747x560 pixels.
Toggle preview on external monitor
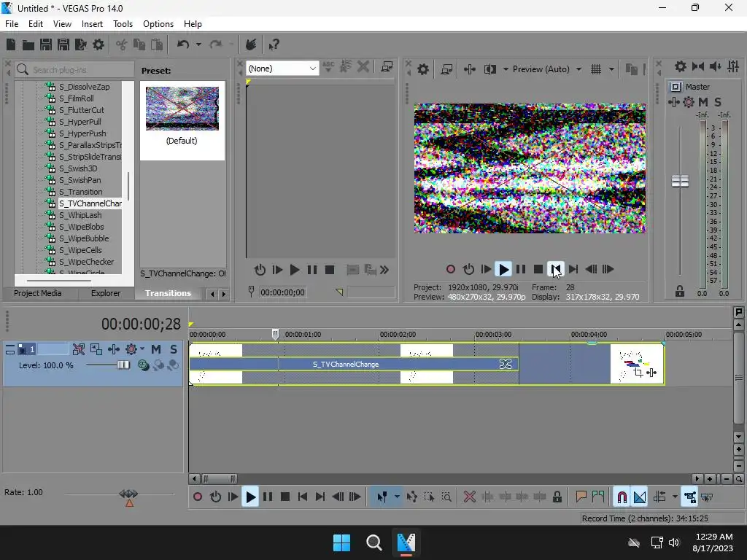coord(446,69)
